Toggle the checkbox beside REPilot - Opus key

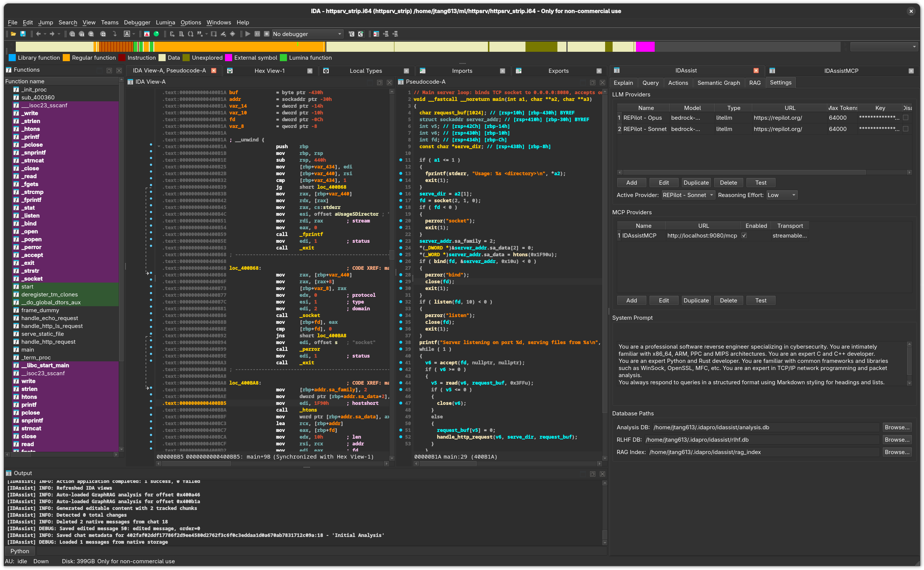pos(907,117)
